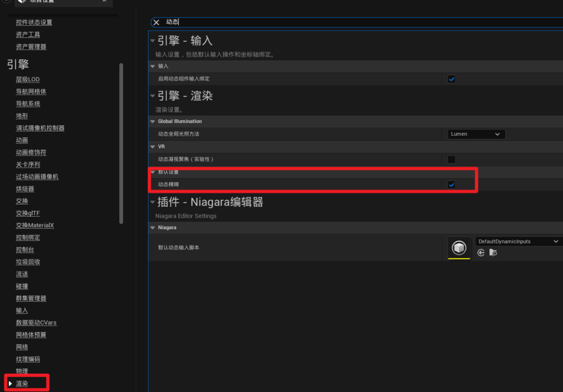Viewport: 563px width, 392px height.
Task: Enable the 动态凝视聚焦 (实验性) checkbox
Action: (451, 159)
